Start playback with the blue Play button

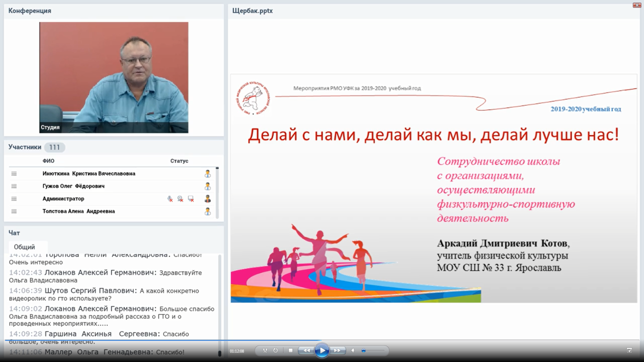[322, 350]
